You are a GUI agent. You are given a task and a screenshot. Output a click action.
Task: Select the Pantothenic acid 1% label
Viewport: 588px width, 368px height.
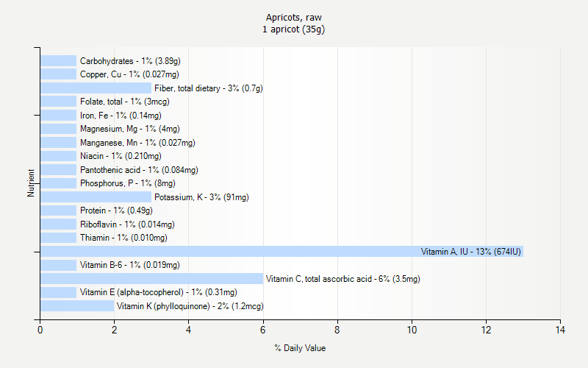click(139, 170)
